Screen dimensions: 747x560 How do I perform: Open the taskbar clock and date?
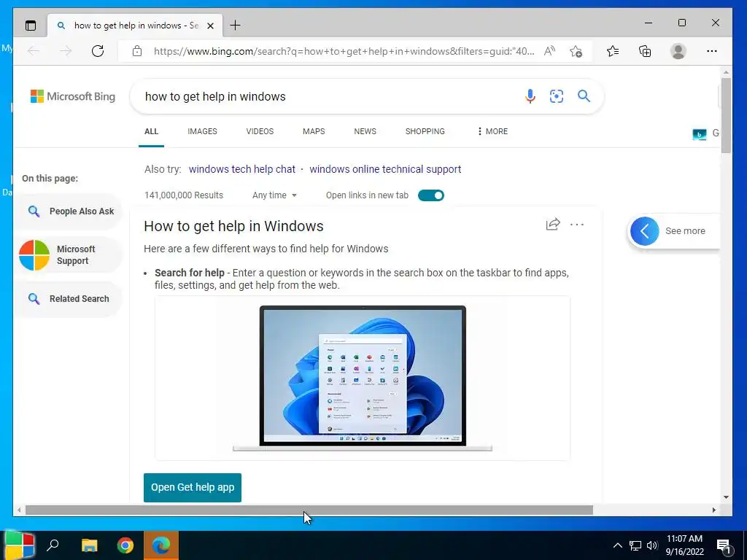pyautogui.click(x=684, y=545)
